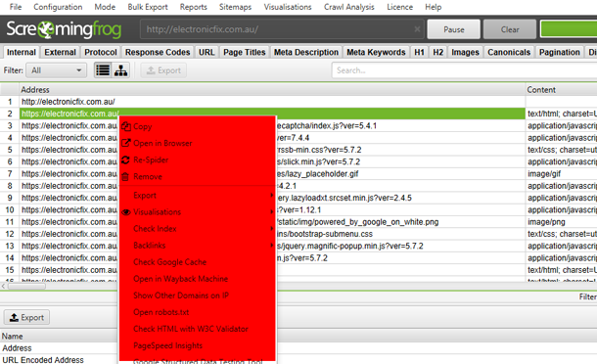Click the Search box

(464, 70)
